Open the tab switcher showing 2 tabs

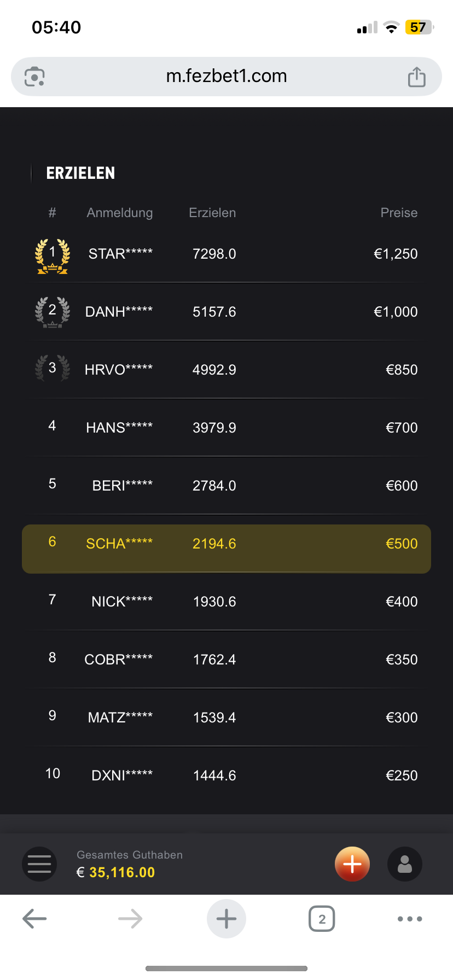tap(322, 919)
